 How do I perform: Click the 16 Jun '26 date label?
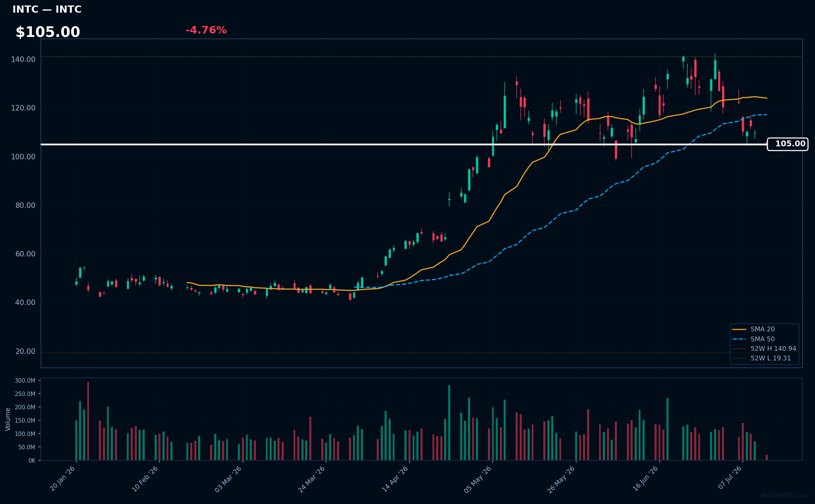645,479
